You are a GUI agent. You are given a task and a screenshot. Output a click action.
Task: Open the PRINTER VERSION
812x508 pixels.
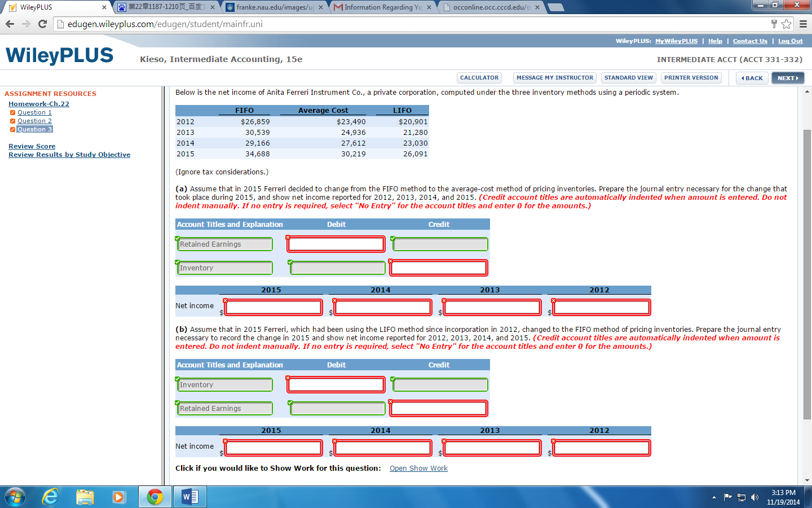pos(691,78)
